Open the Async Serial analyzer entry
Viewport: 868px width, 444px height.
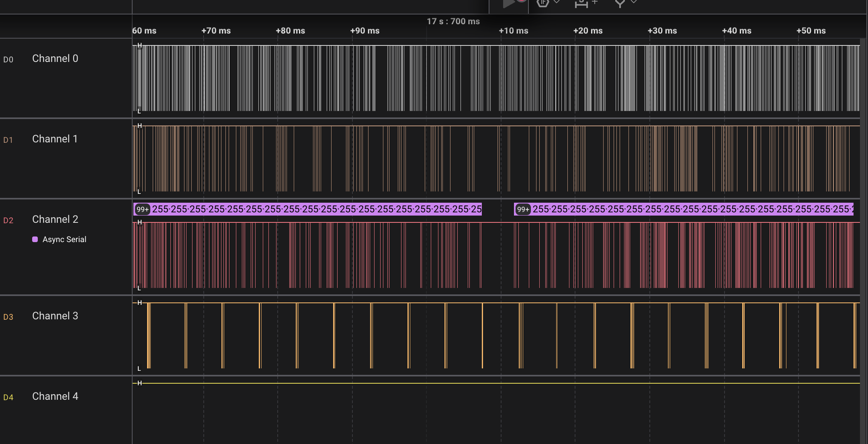[64, 240]
